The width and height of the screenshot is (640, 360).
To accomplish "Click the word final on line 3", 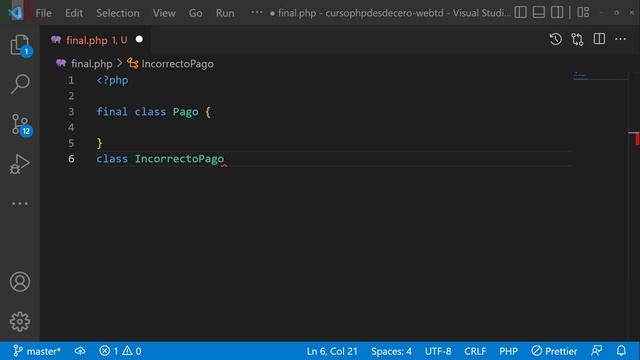I will 112,112.
